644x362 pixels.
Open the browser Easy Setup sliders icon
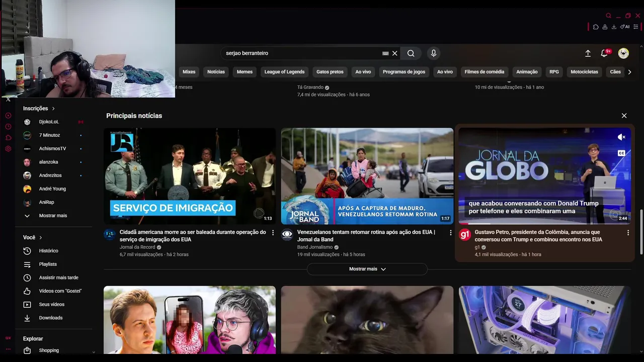(x=636, y=27)
